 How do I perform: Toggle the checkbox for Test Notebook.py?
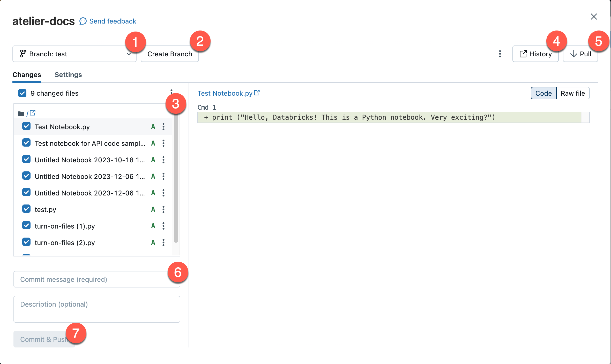pyautogui.click(x=26, y=126)
